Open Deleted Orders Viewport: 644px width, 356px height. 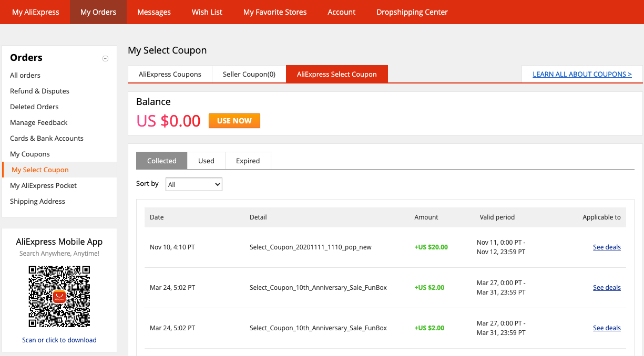[x=34, y=107]
